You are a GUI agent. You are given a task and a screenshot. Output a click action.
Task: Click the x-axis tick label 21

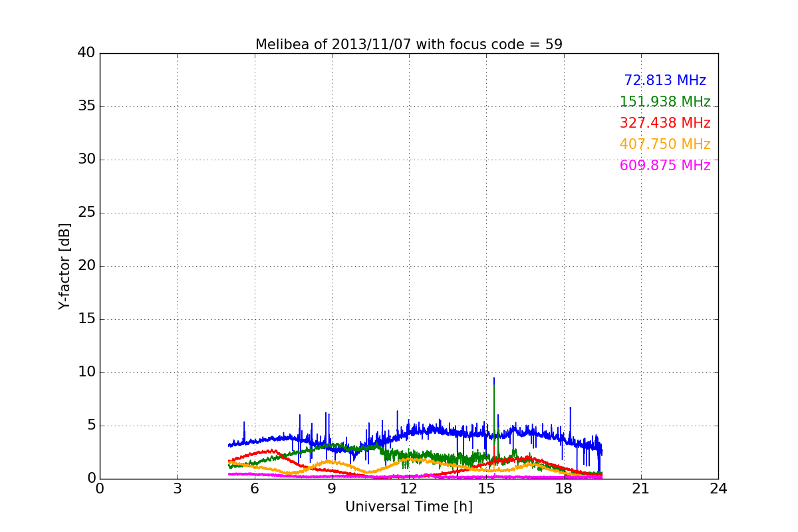click(641, 488)
